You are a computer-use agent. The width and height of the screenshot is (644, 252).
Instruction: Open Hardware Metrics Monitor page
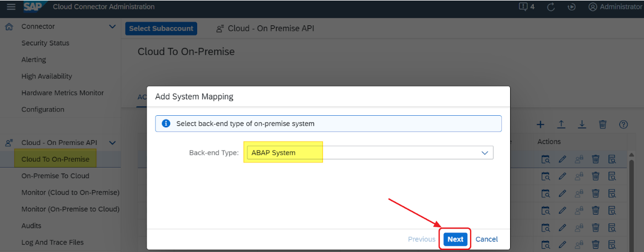tap(62, 93)
